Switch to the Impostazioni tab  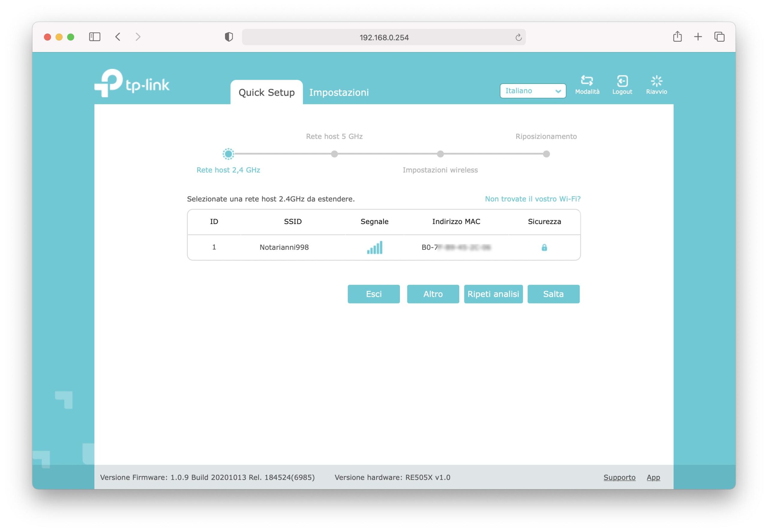[x=339, y=92]
